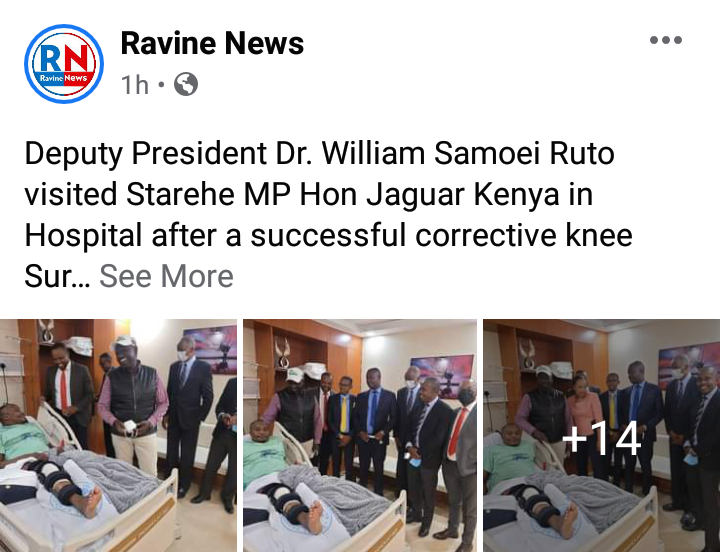Tap the +14 more photos indicator

[x=602, y=439]
